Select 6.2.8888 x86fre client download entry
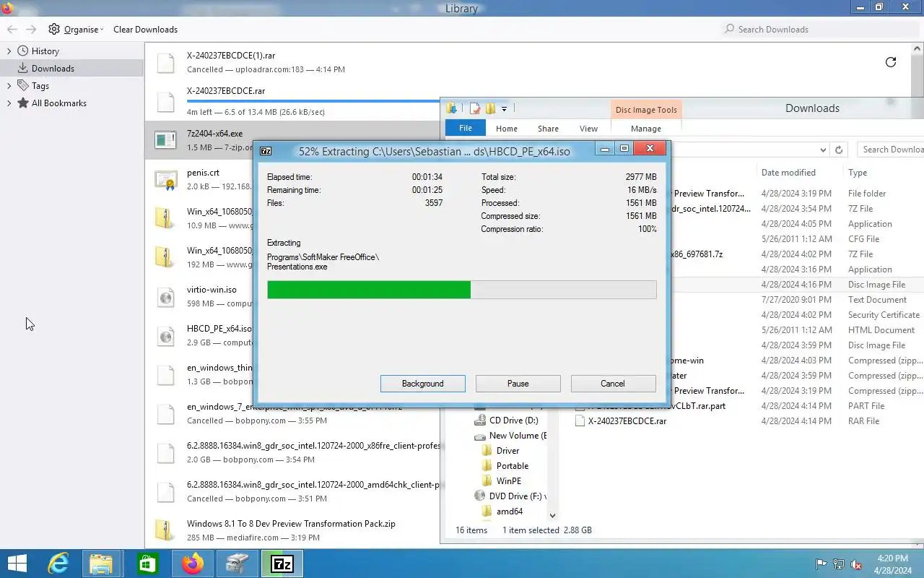This screenshot has height=578, width=924. tap(292, 453)
